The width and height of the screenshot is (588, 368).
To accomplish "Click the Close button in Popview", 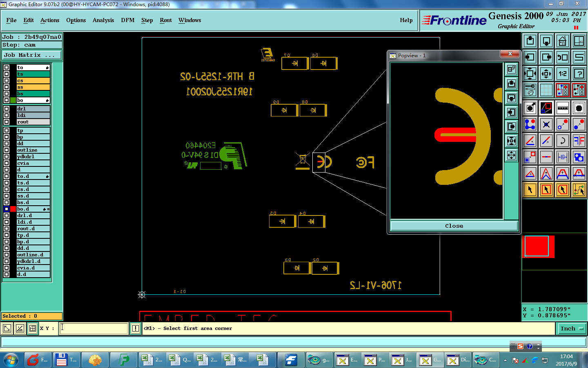I will coord(454,226).
